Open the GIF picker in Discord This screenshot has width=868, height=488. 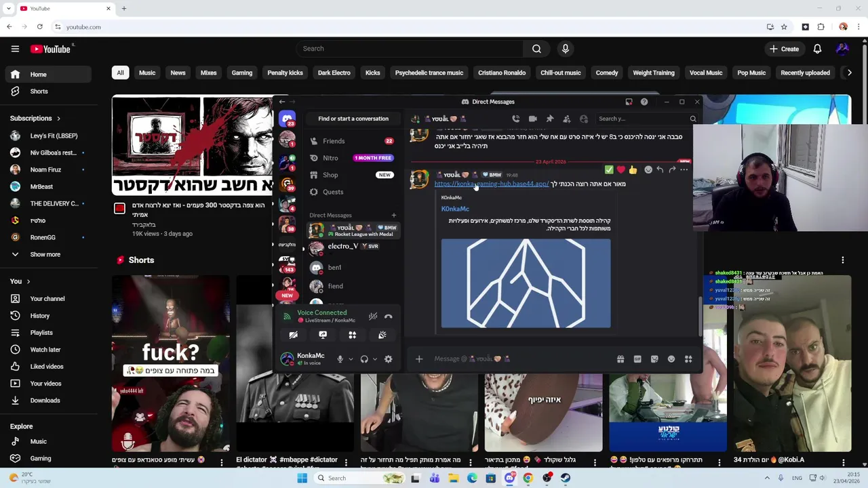tap(637, 359)
